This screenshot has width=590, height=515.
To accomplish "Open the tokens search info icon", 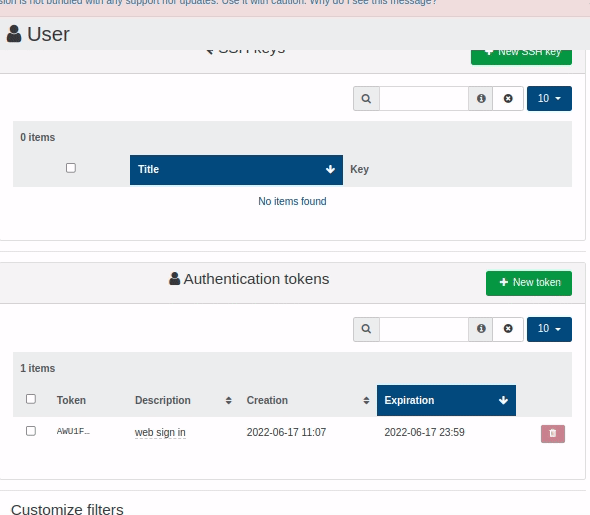I will pyautogui.click(x=481, y=329).
